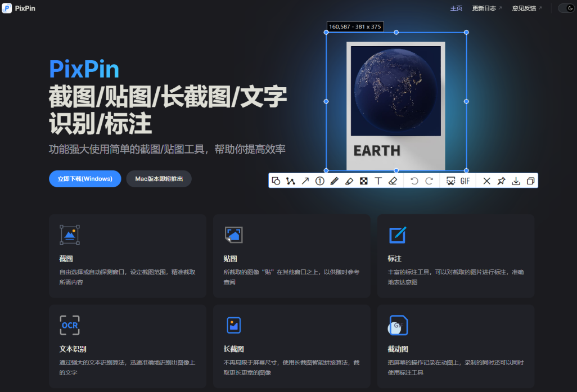Click the GIF recording button
This screenshot has height=392, width=577.
tap(465, 181)
